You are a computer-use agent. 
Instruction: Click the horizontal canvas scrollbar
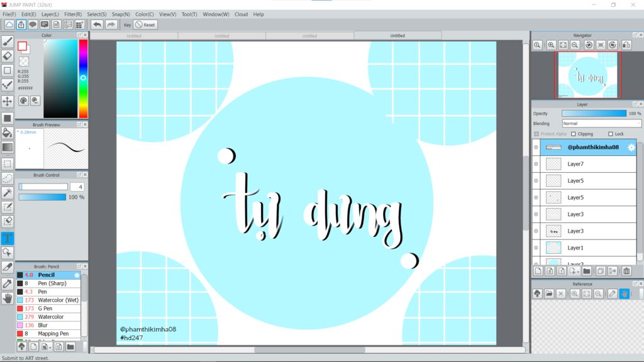[309, 349]
